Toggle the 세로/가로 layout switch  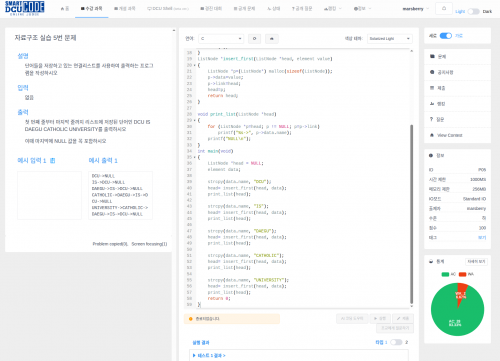point(446,36)
